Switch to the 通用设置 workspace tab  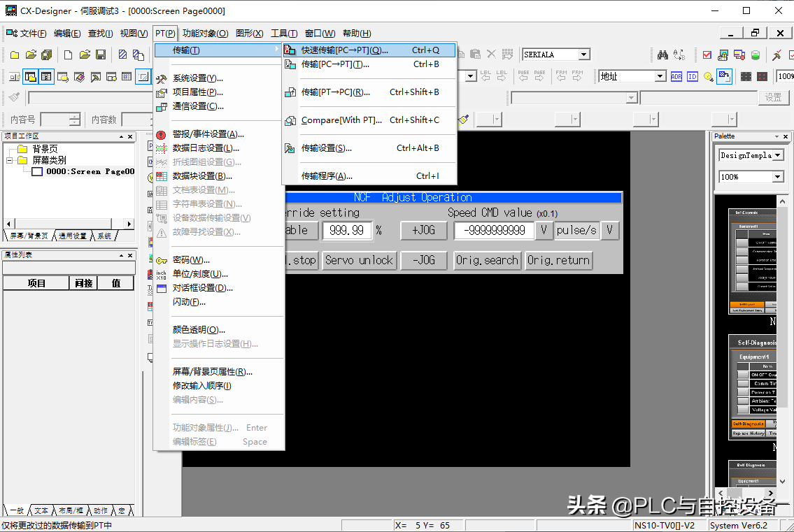click(x=73, y=236)
